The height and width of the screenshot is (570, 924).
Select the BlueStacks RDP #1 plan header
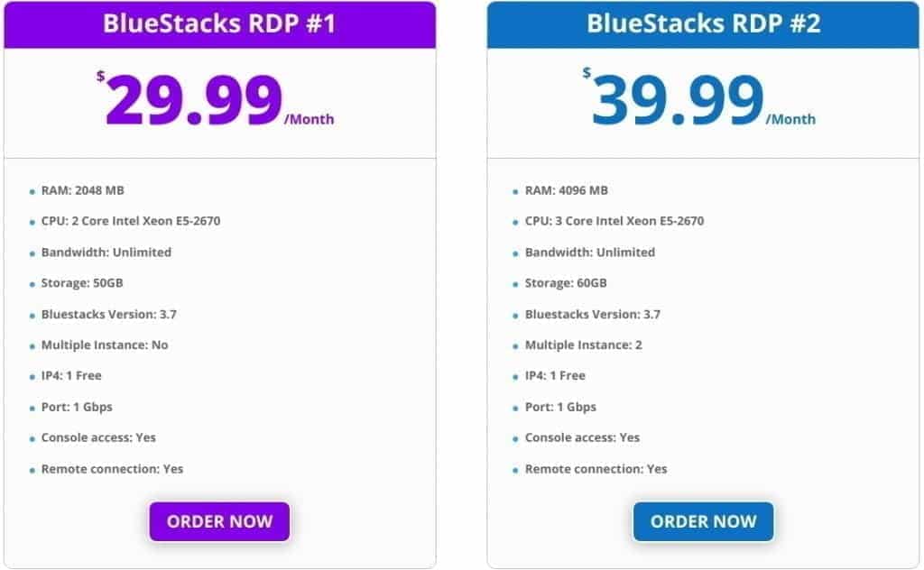pyautogui.click(x=218, y=23)
